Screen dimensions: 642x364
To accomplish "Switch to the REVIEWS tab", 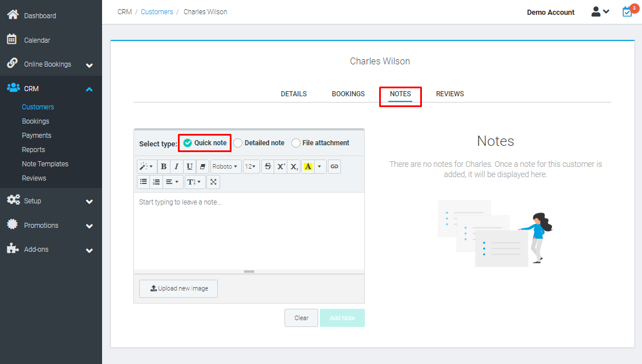I will [x=450, y=93].
